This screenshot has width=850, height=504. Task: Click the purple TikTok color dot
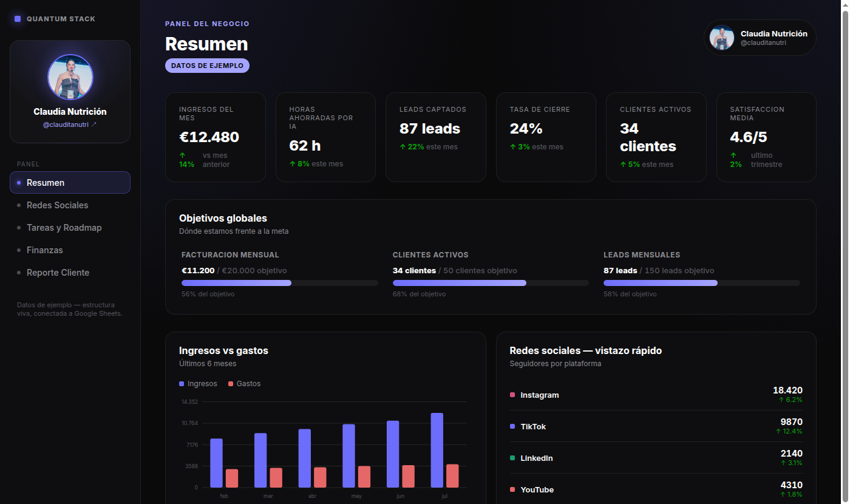(x=512, y=427)
